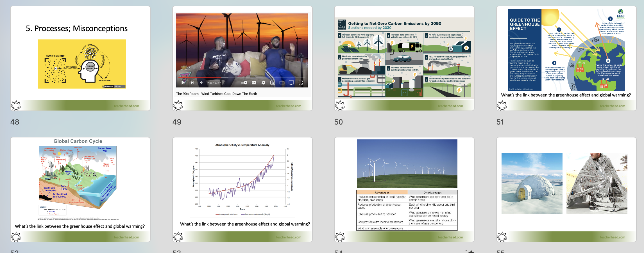Select the Guide to the Greenhouse Effect slide
The image size is (644, 253).
coord(566,58)
